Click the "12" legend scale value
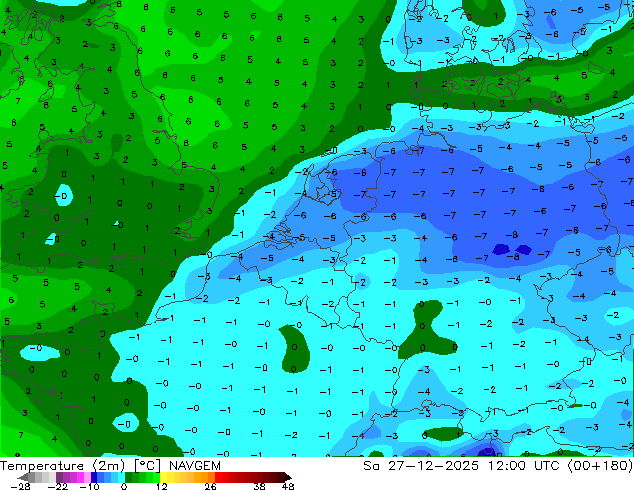The width and height of the screenshot is (634, 490). coord(162,486)
